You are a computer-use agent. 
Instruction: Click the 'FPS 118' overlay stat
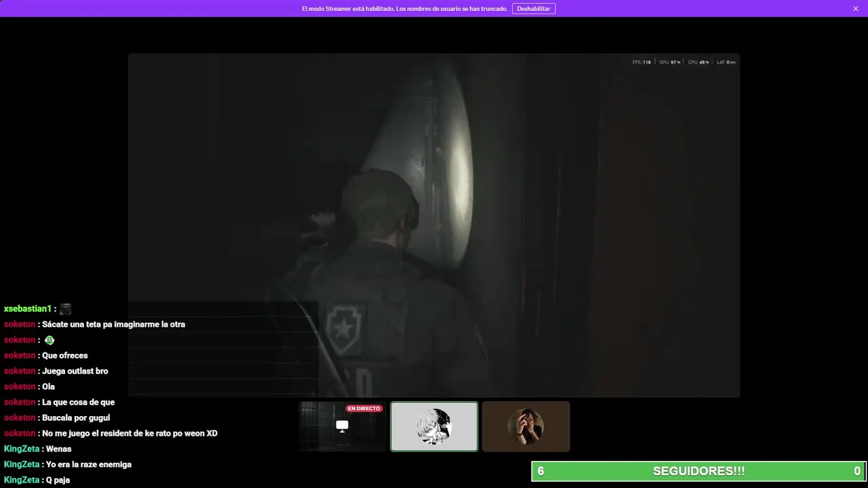click(x=642, y=62)
